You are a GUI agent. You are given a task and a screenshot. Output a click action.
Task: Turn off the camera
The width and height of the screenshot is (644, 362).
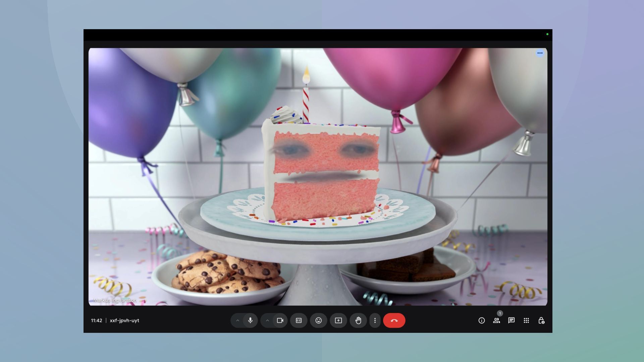point(280,320)
